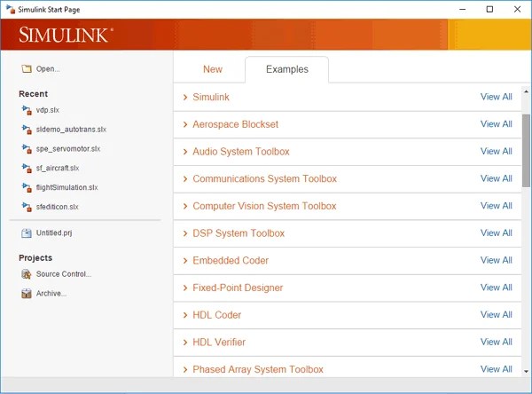532x394 pixels.
Task: Click the model icon beside vdp.slx
Action: click(27, 110)
